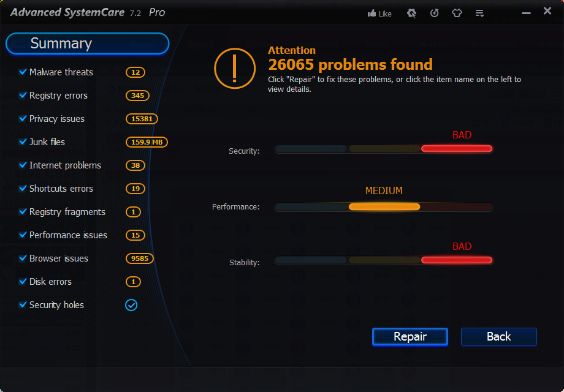Uncheck the Registry fragments checkbox
Screen dimensions: 564x392
23,212
